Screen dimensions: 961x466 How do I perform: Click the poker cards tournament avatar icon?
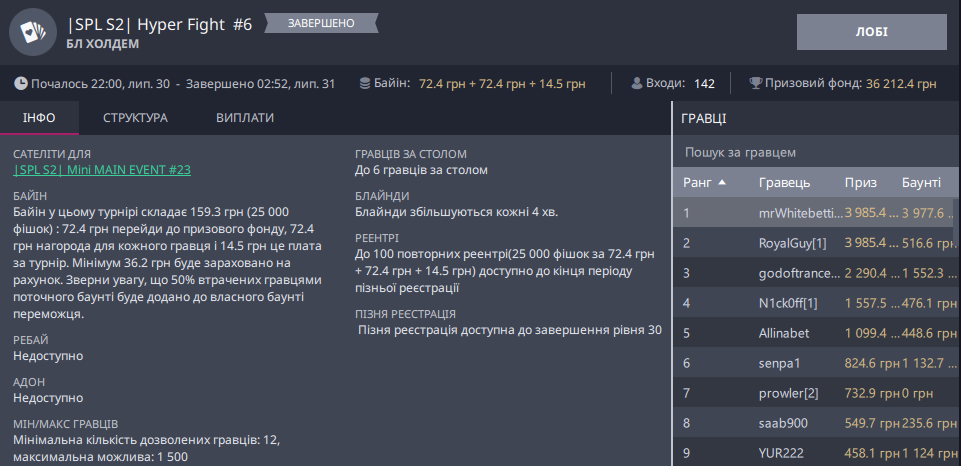click(x=33, y=32)
